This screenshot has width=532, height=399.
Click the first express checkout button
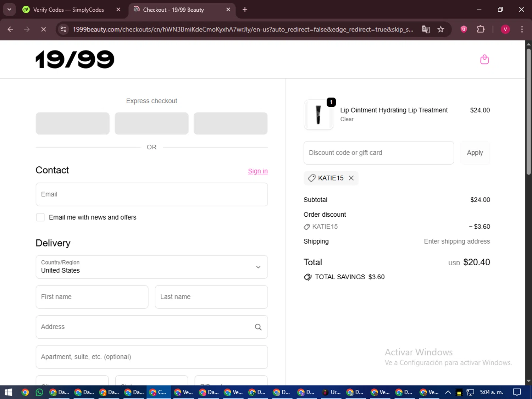point(73,123)
